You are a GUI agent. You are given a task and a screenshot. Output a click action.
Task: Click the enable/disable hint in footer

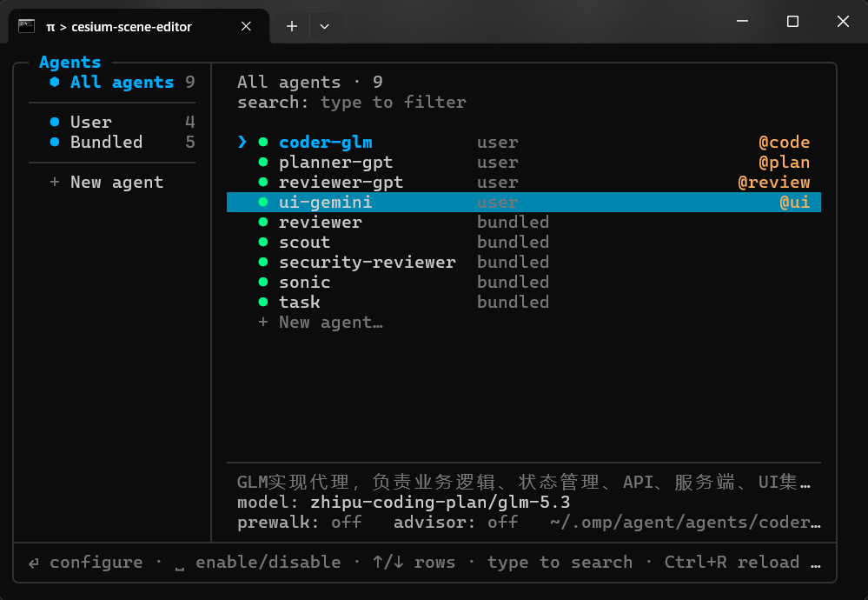click(x=258, y=563)
